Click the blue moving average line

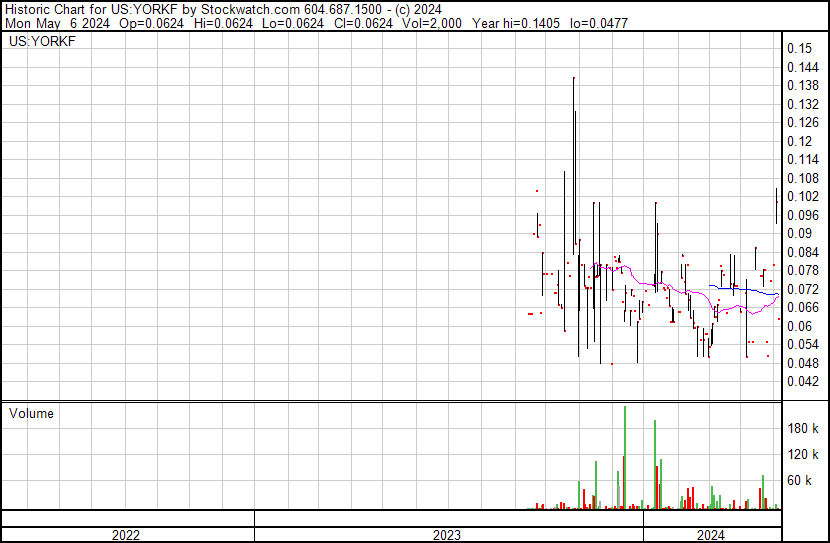(x=745, y=289)
